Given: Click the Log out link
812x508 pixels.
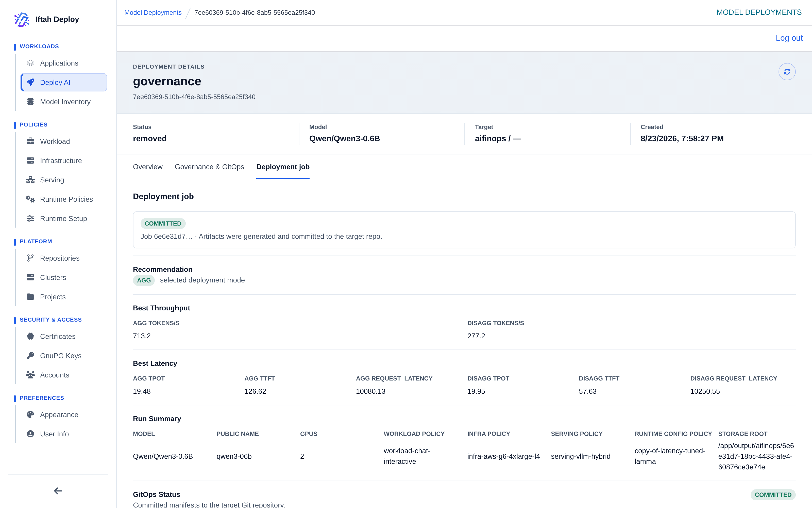Looking at the screenshot, I should tap(789, 38).
